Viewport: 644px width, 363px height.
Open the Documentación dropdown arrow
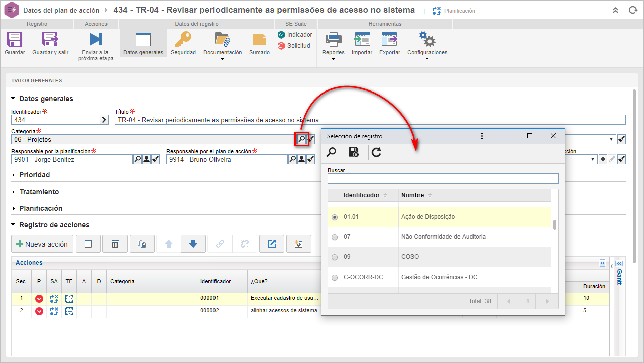coord(222,59)
